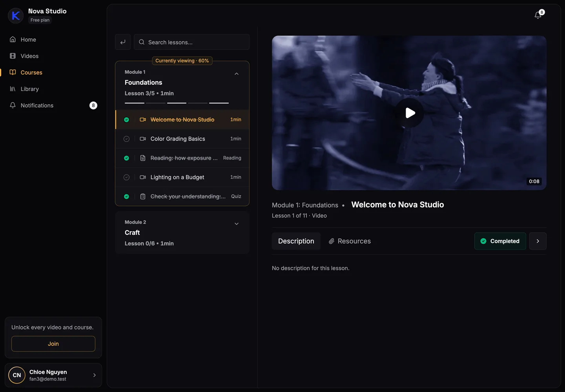The image size is (565, 392).
Task: Click the magnifier icon in lesson search
Action: 142,42
